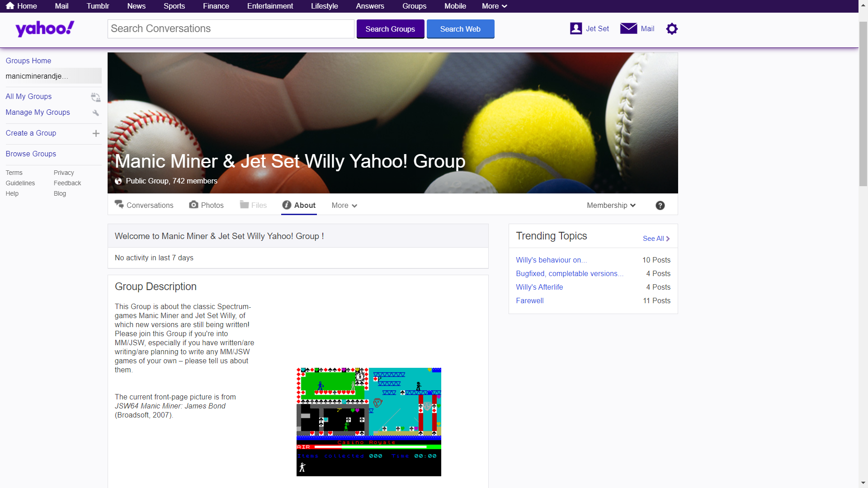Click the help question mark icon
The height and width of the screenshot is (488, 868).
[660, 205]
